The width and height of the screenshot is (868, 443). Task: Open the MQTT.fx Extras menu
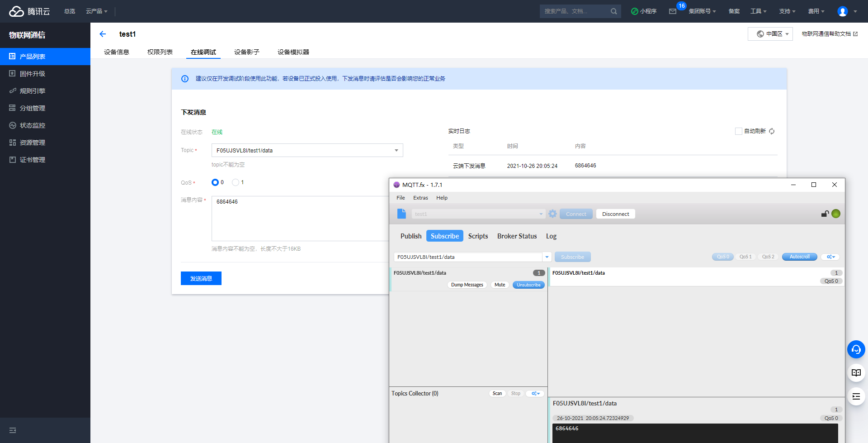click(420, 198)
